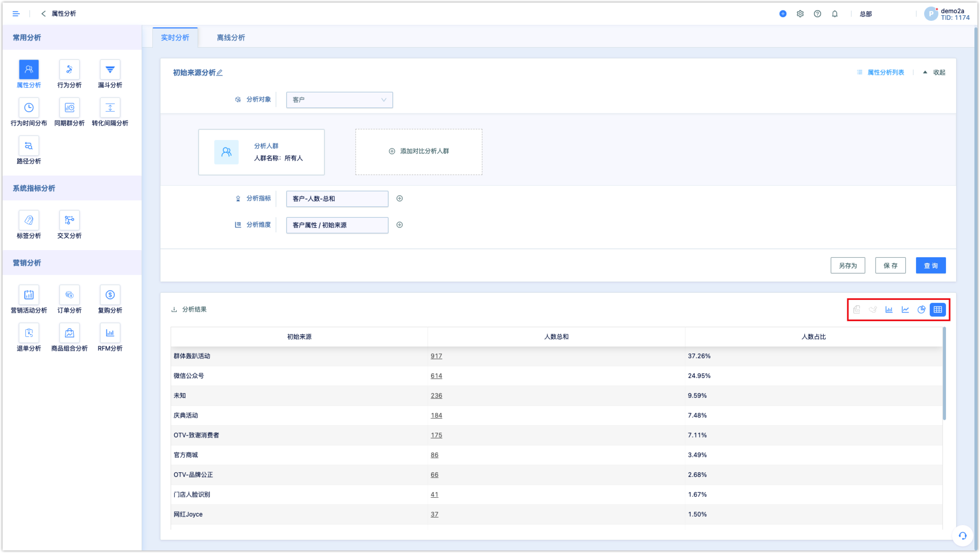The image size is (980, 553).
Task: Select the 分析人群 所有人 card
Action: point(261,152)
